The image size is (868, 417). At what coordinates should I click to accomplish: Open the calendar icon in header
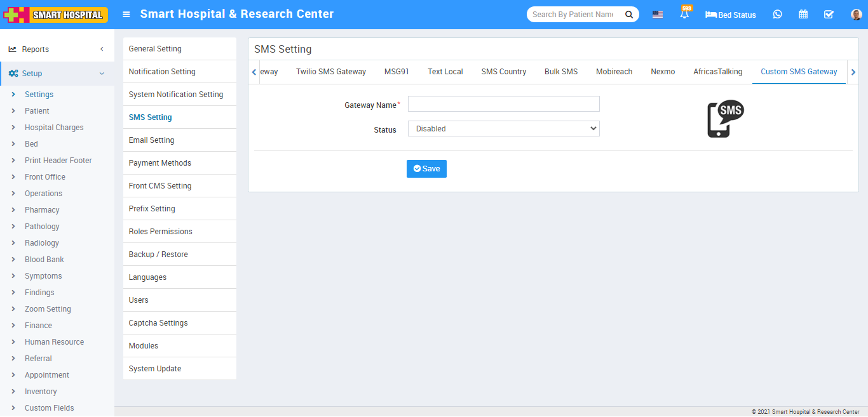[x=803, y=15]
